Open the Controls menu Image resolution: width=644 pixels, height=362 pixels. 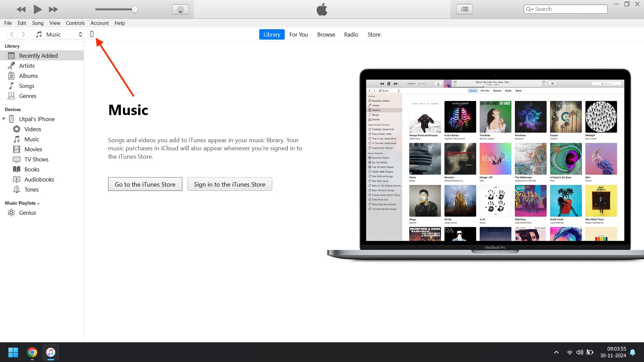pyautogui.click(x=75, y=23)
